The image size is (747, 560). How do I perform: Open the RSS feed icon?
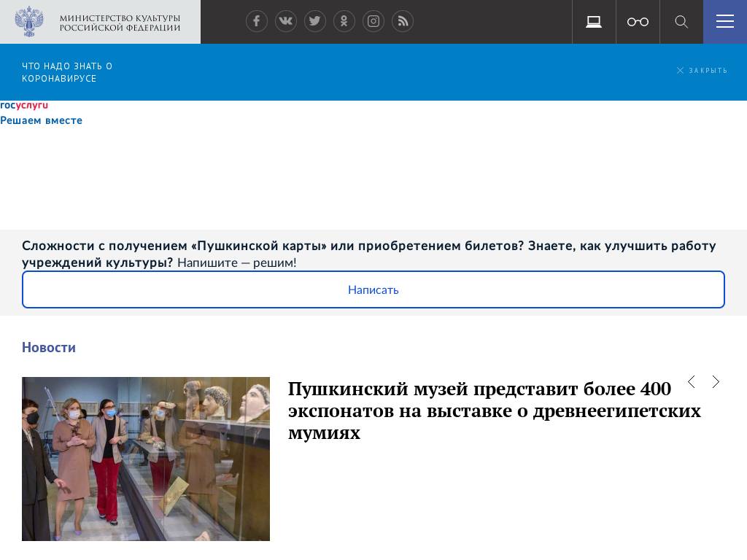coord(403,21)
